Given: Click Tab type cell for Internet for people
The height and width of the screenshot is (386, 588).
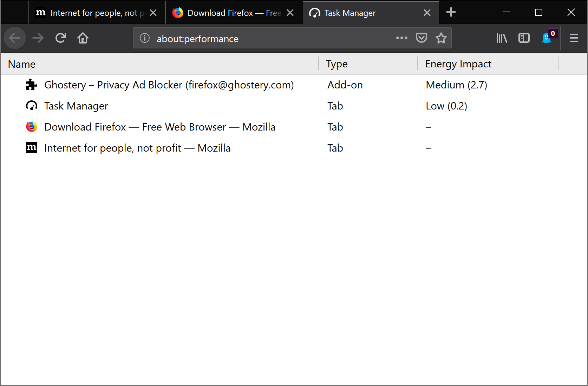Looking at the screenshot, I should point(335,148).
